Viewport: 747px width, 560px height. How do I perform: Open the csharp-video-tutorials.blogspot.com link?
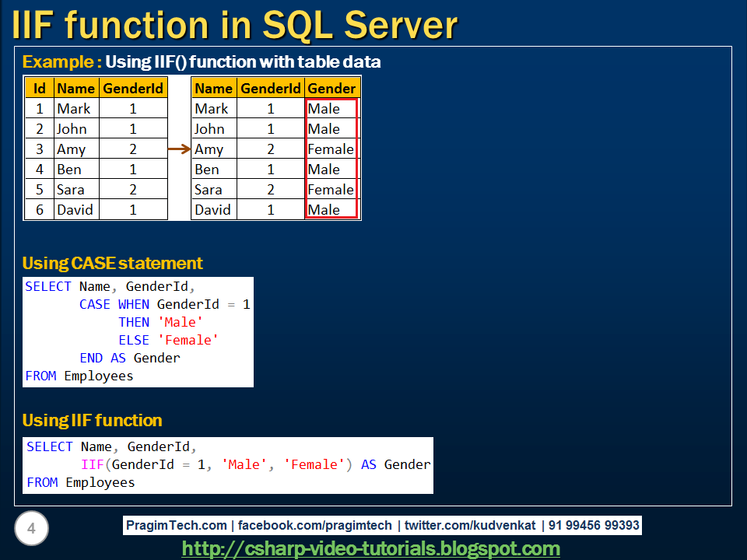pos(370,548)
